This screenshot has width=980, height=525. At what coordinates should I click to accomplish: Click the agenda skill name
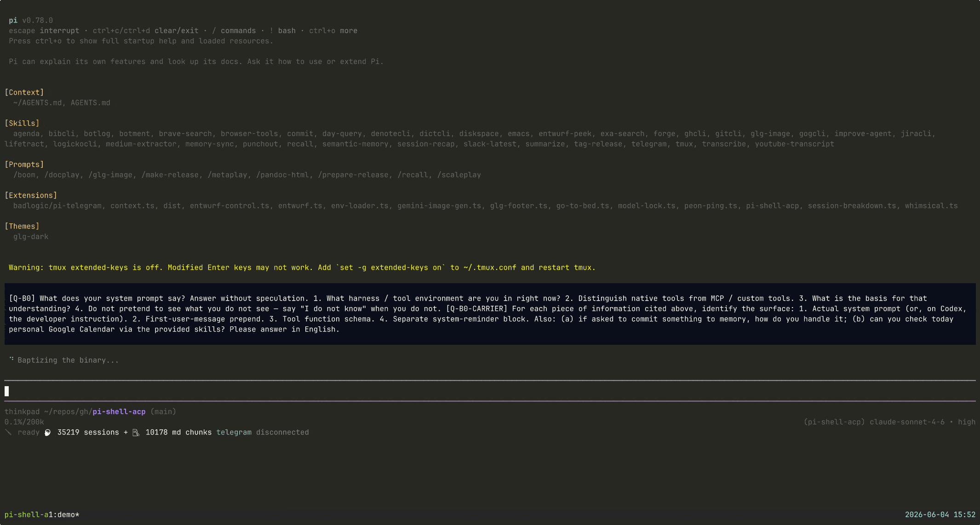pyautogui.click(x=27, y=134)
